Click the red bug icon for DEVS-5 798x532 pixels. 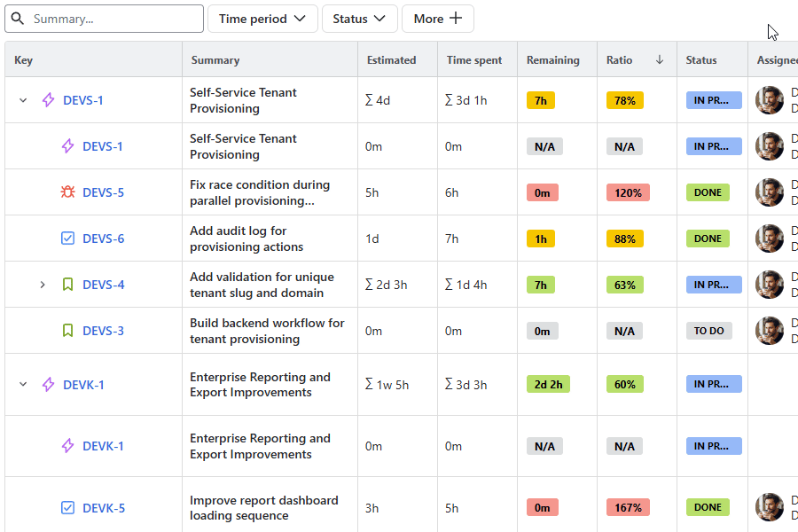point(68,192)
